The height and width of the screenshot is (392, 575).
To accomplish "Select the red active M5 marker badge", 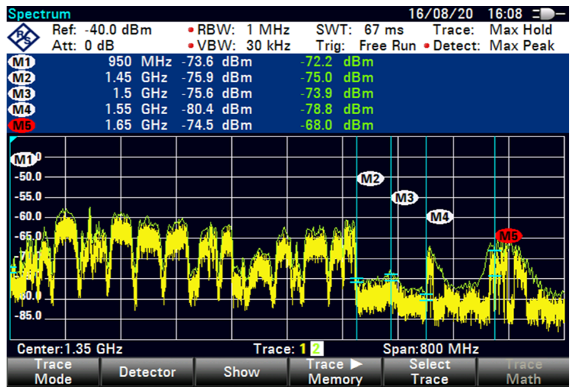I will 22,125.
